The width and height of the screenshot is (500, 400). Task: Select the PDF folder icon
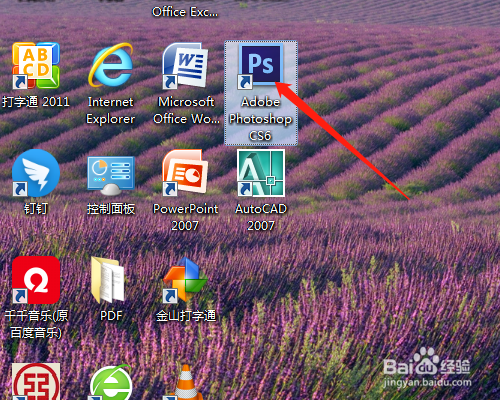pyautogui.click(x=108, y=279)
